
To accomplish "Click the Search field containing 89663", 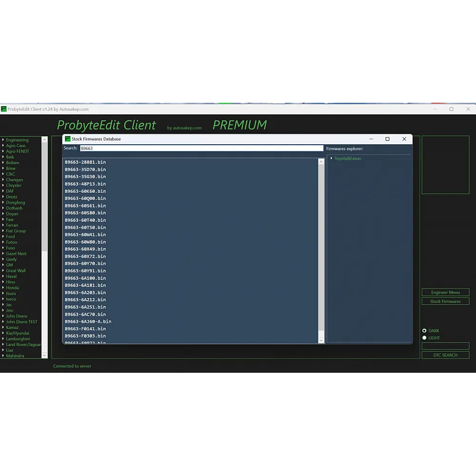I will tap(201, 149).
